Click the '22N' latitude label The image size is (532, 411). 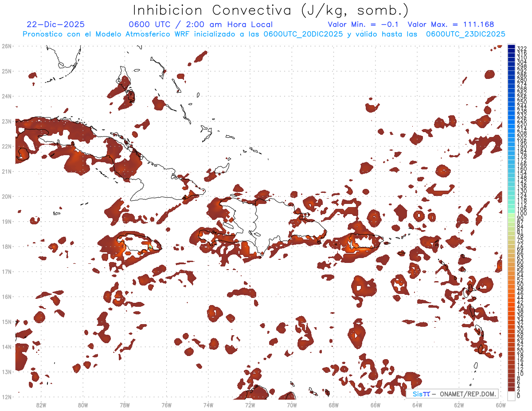pyautogui.click(x=7, y=146)
